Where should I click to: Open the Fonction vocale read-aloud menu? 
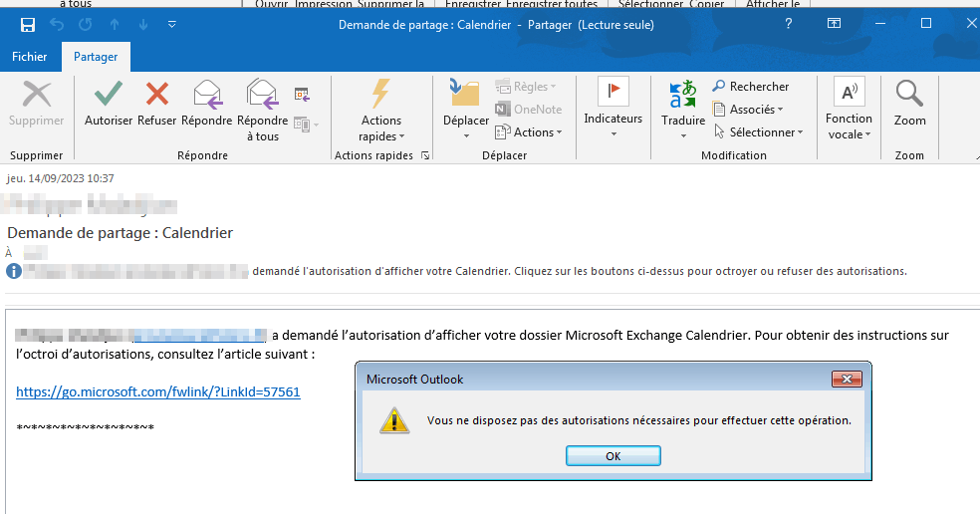849,109
